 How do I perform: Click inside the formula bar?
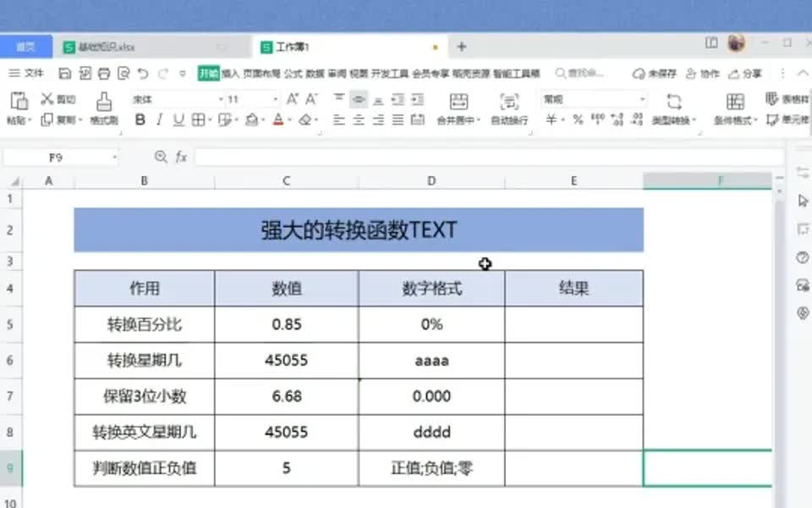tap(423, 157)
